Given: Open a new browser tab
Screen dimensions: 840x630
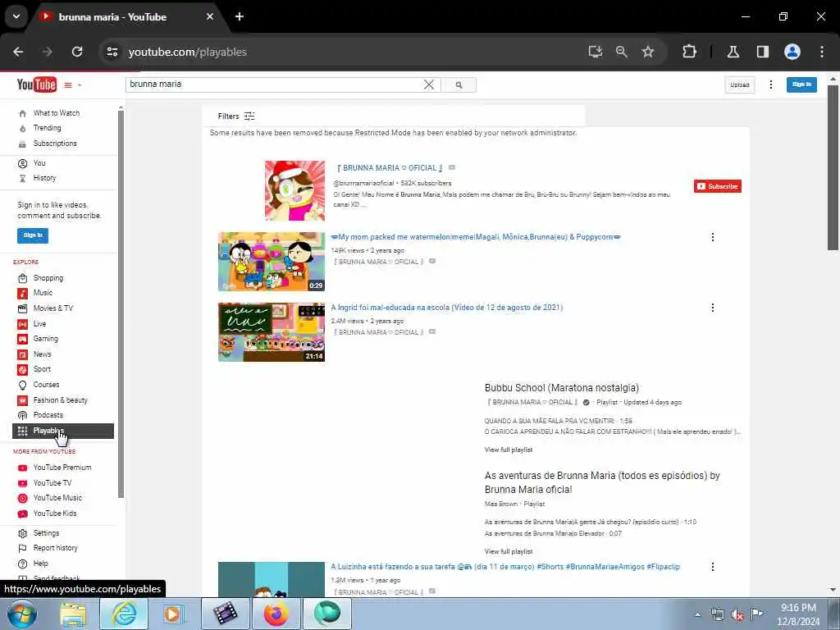Looking at the screenshot, I should (240, 16).
